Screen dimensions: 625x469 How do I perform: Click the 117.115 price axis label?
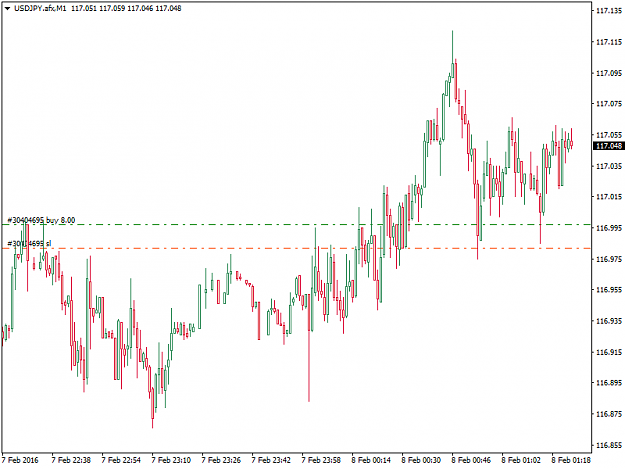coord(609,42)
